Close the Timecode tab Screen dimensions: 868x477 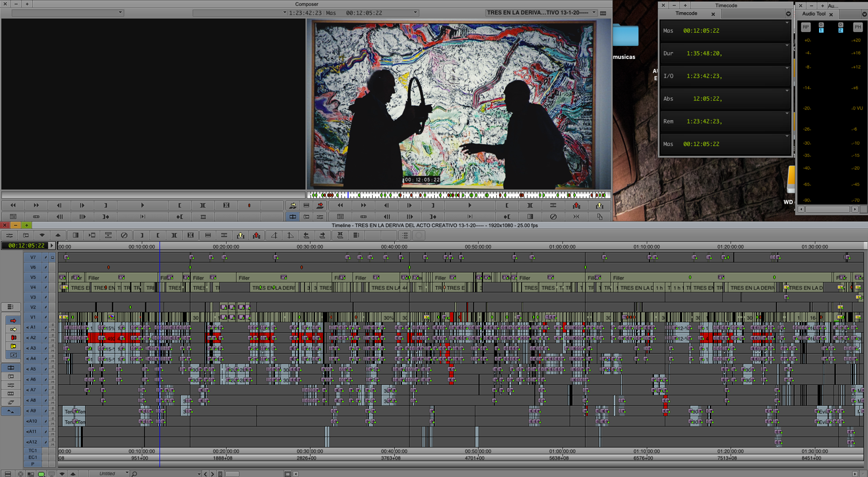point(713,14)
